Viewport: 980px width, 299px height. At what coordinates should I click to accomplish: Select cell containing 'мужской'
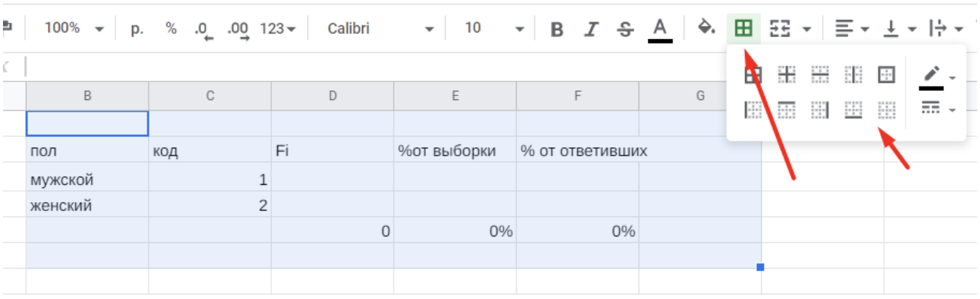coord(87,180)
